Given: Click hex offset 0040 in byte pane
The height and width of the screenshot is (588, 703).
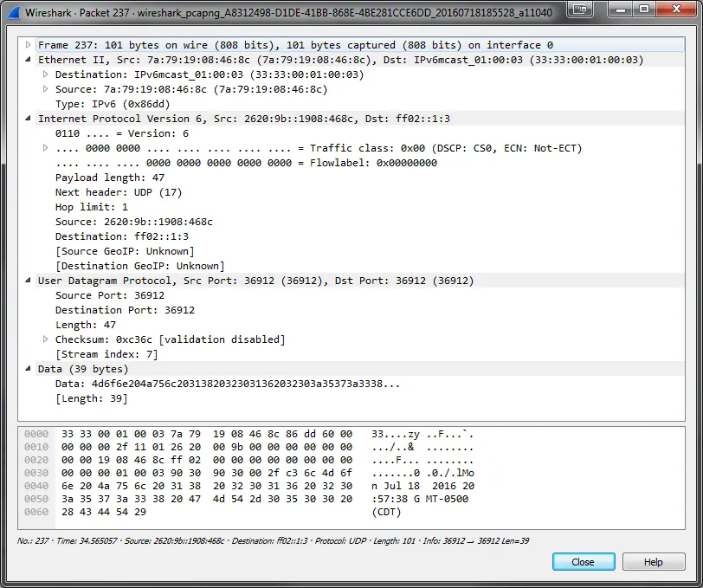Looking at the screenshot, I should tap(36, 486).
